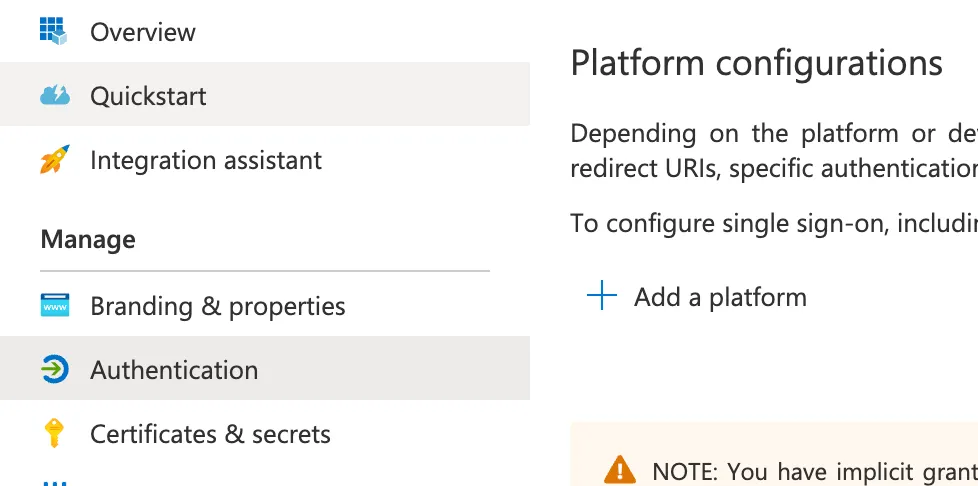Open Certificates & secrets text label

click(x=210, y=434)
